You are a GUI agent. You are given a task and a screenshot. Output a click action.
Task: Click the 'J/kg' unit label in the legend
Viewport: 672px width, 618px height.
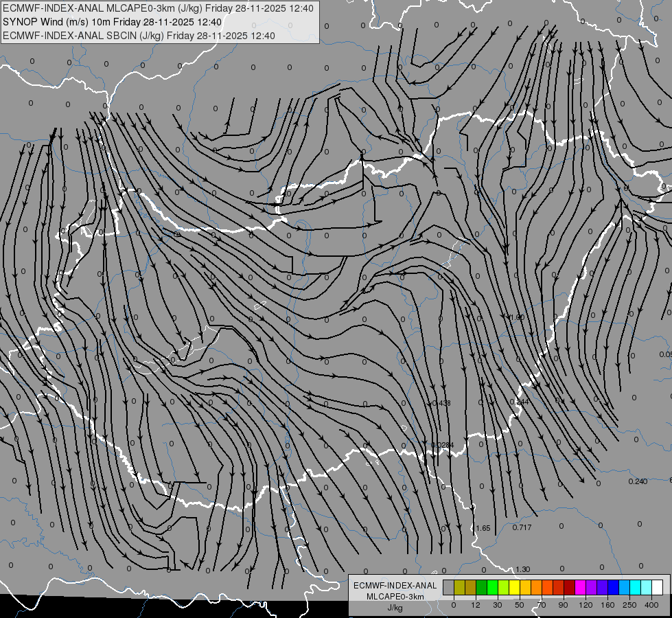395,608
